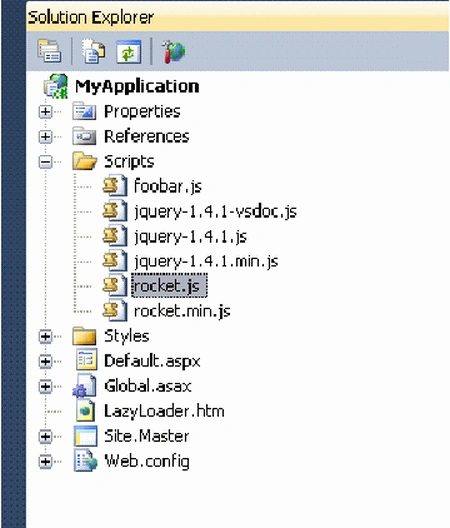Click the foobar.js script file icon

pos(115,186)
